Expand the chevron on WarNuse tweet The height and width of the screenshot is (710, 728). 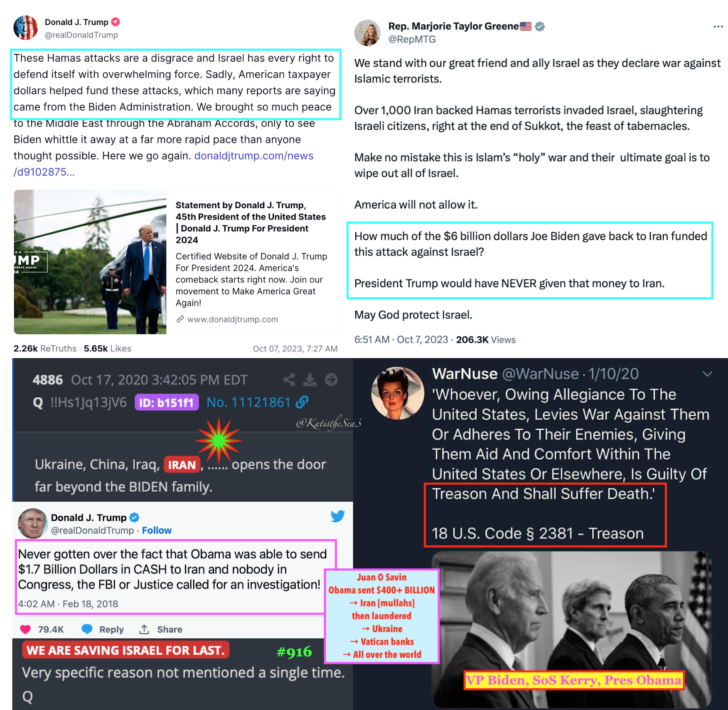[x=707, y=374]
